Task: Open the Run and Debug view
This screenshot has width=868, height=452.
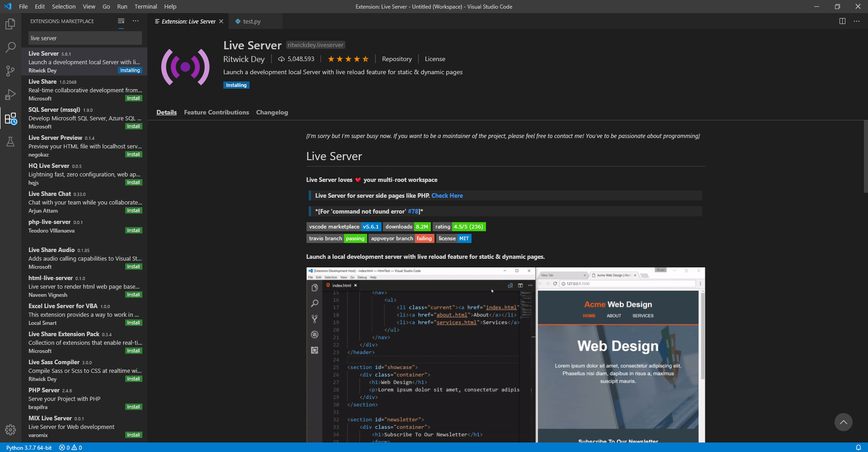Action: coord(10,95)
